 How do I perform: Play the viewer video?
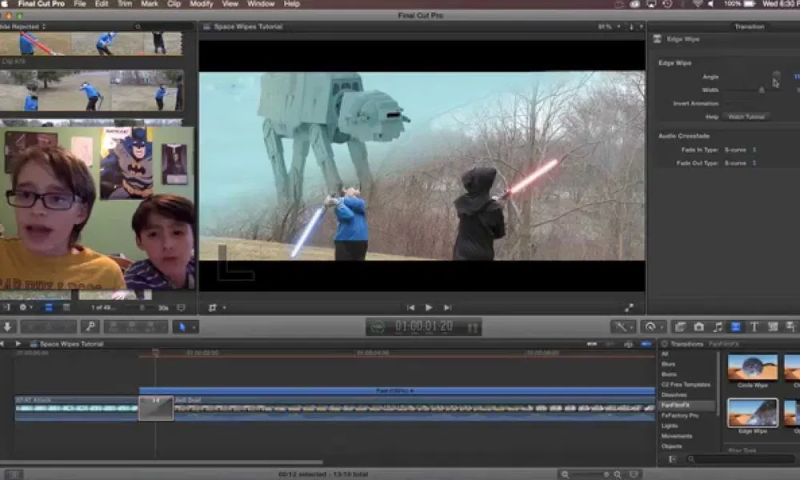pyautogui.click(x=429, y=308)
